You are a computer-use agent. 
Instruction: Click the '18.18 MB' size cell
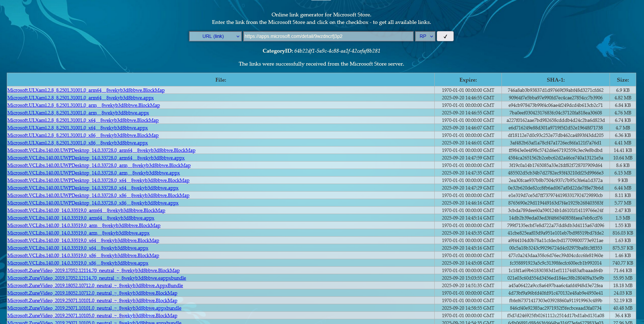point(623,285)
